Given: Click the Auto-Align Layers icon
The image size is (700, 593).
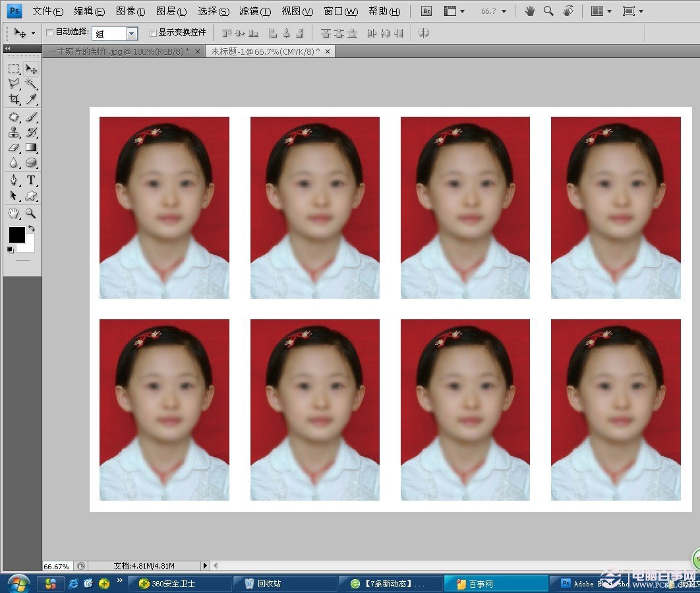Looking at the screenshot, I should (424, 32).
